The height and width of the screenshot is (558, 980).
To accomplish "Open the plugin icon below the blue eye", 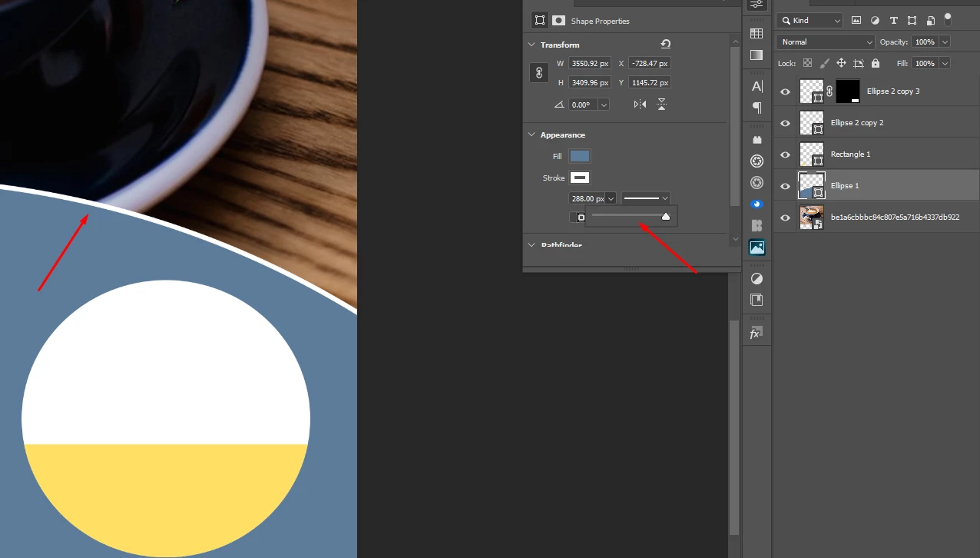I will pos(757,226).
